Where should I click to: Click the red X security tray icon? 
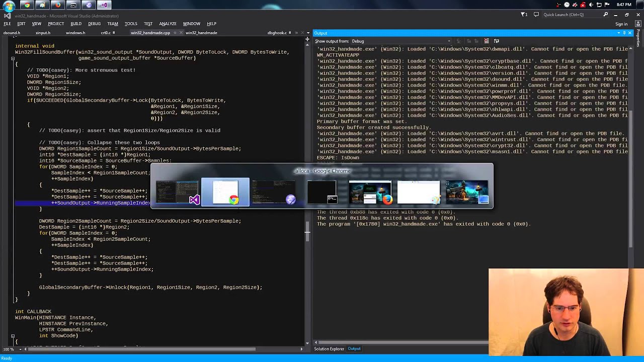(583, 5)
